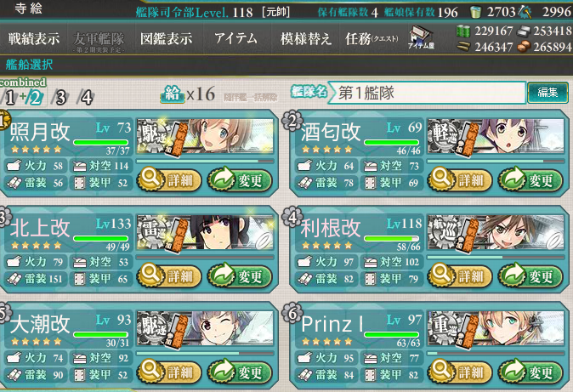
Task: Click Prinz Eugen's ship portrait
Action: 496,327
